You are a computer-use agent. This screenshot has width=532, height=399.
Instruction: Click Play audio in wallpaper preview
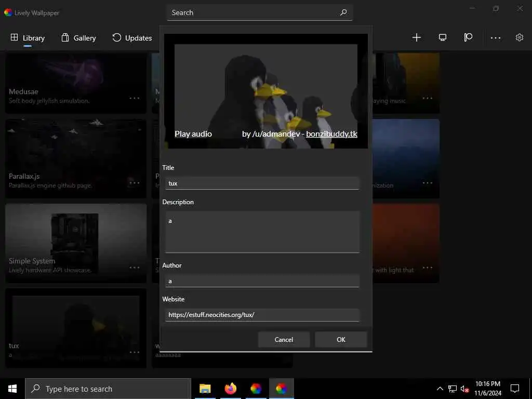(193, 134)
